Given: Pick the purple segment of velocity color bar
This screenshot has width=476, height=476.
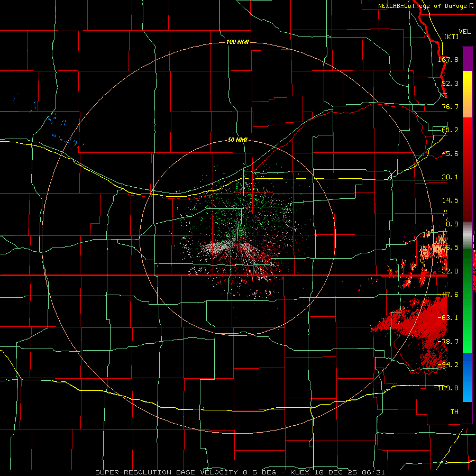Looking at the screenshot, I should click(467, 59).
